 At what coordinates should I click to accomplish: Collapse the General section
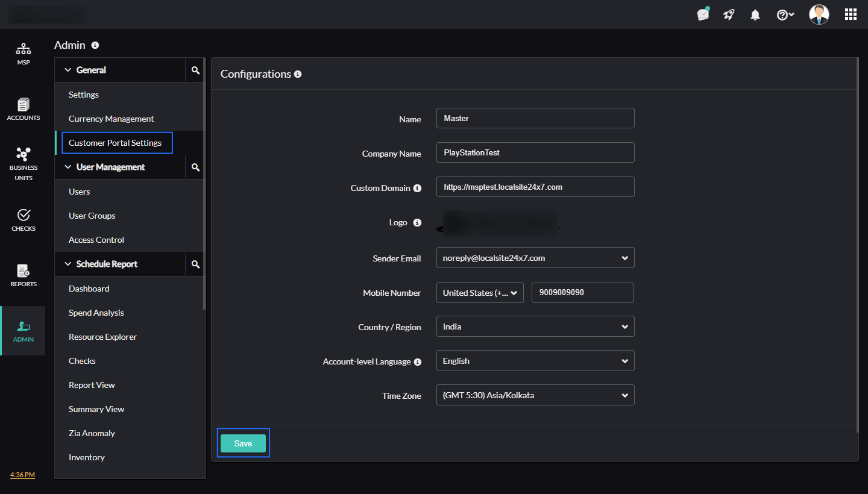68,70
